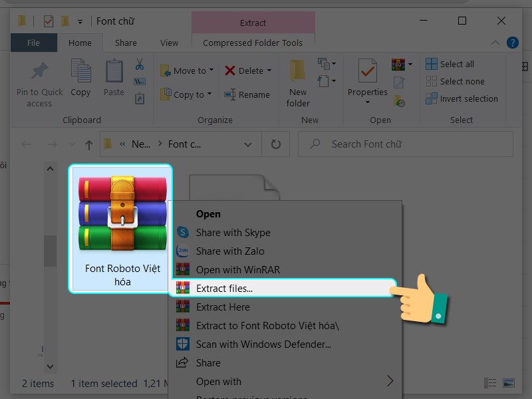Image resolution: width=532 pixels, height=399 pixels.
Task: Click the red Delete X icon
Action: [229, 70]
